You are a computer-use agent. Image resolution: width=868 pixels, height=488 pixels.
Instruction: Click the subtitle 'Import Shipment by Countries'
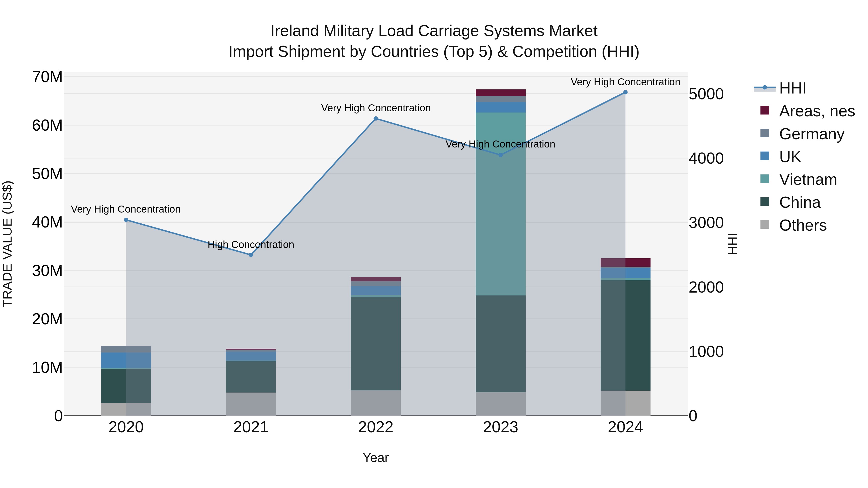click(434, 52)
